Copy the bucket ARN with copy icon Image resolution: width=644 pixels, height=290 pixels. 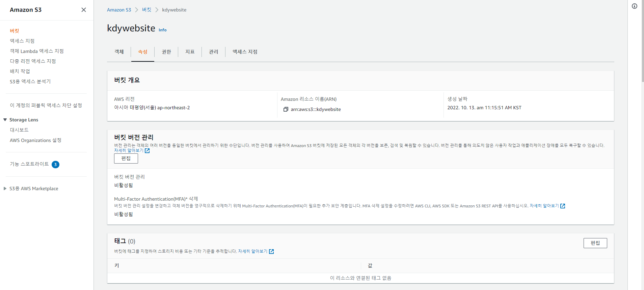[x=286, y=109]
